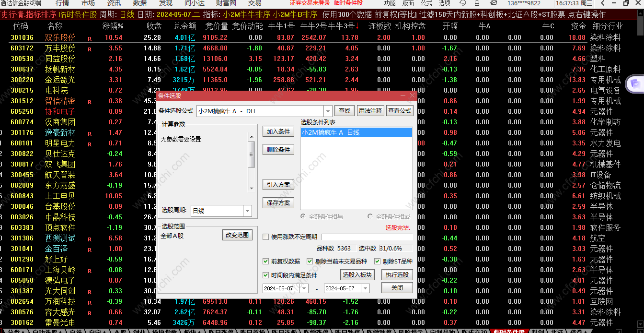Uncheck 时间段内满足条件 checkbox
This screenshot has height=333, width=644.
click(266, 275)
